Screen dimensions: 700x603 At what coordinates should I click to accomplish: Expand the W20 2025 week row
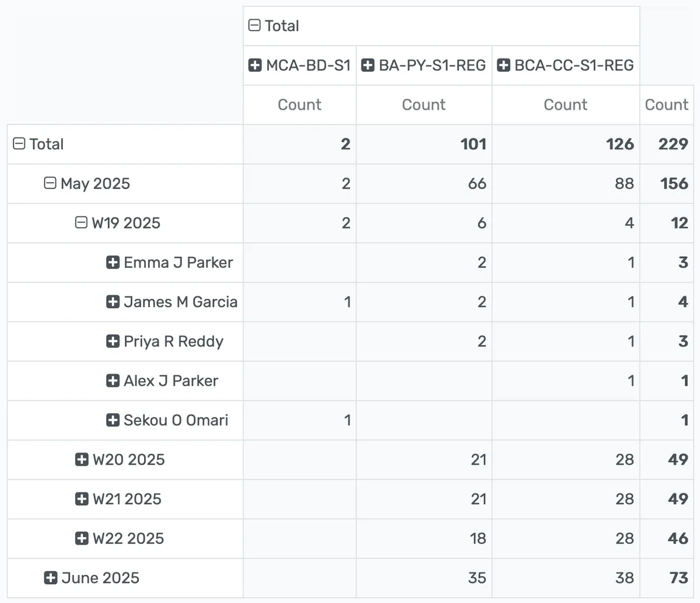(81, 459)
